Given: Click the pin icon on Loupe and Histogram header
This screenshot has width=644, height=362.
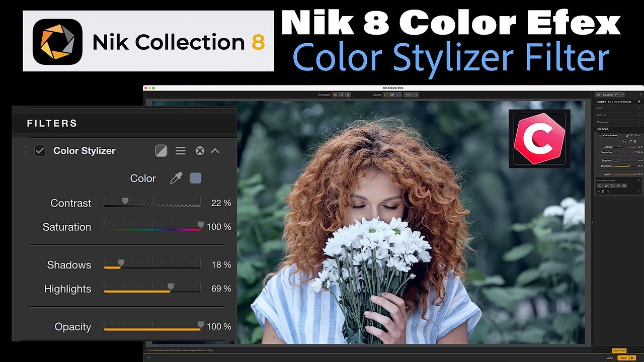Looking at the screenshot, I should 639,102.
